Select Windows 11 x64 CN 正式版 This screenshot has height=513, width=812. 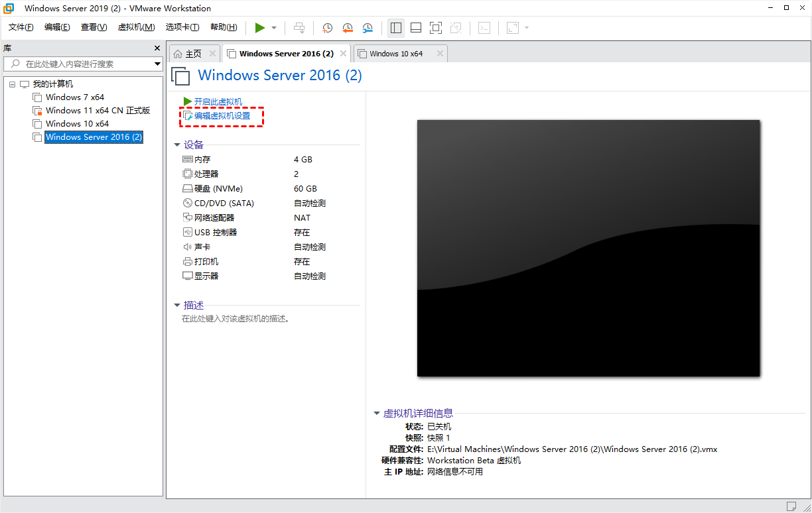click(98, 111)
